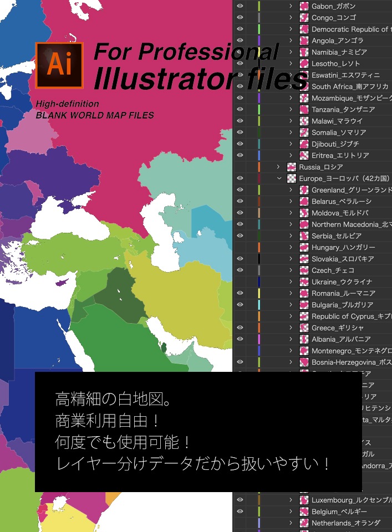Click the Namibia layer thumbnail
This screenshot has width=392, height=532.
(x=304, y=52)
